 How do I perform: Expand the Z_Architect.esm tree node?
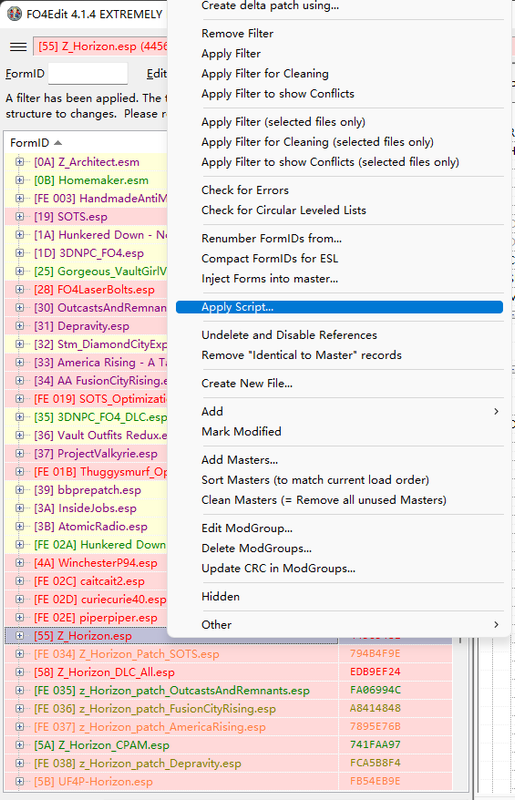click(19, 162)
